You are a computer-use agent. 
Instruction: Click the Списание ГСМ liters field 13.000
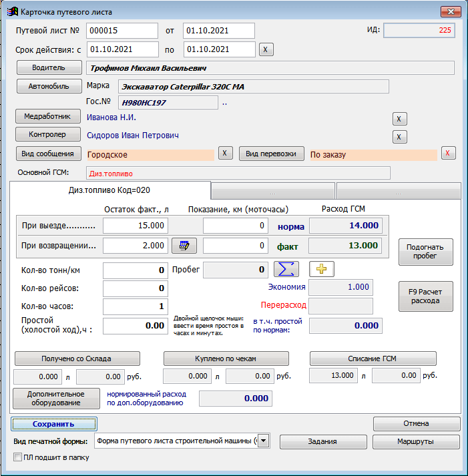click(333, 375)
